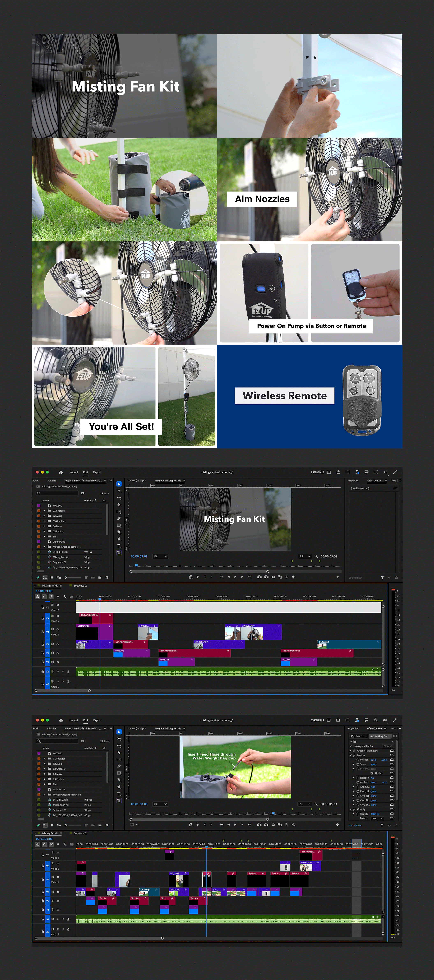This screenshot has width=434, height=980.
Task: Open the Blend Mode dropdown under Opacity
Action: click(x=377, y=818)
